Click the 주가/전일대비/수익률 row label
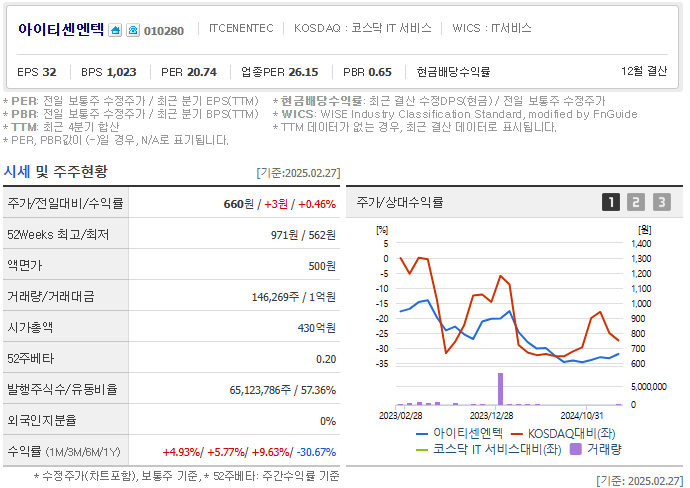Image resolution: width=690 pixels, height=488 pixels. click(x=65, y=203)
